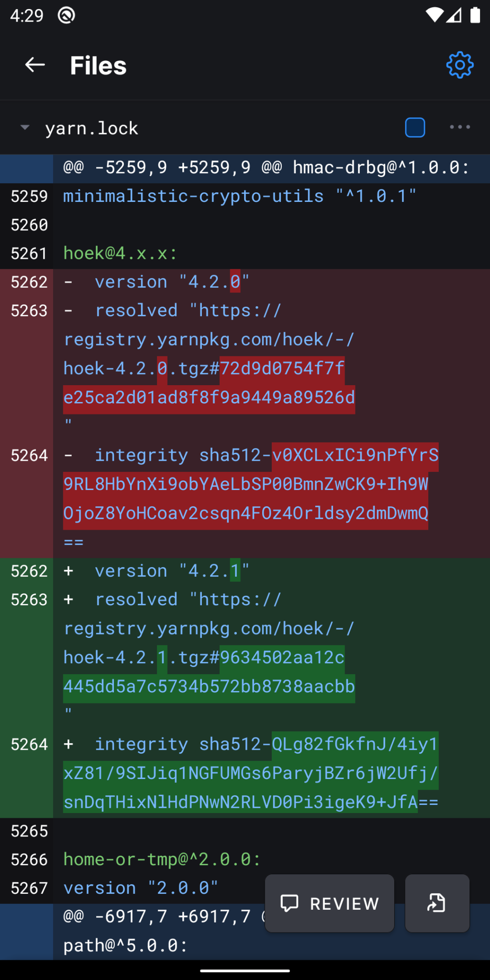Tap the back arrow to leave Files
This screenshot has height=980, width=490.
34,65
